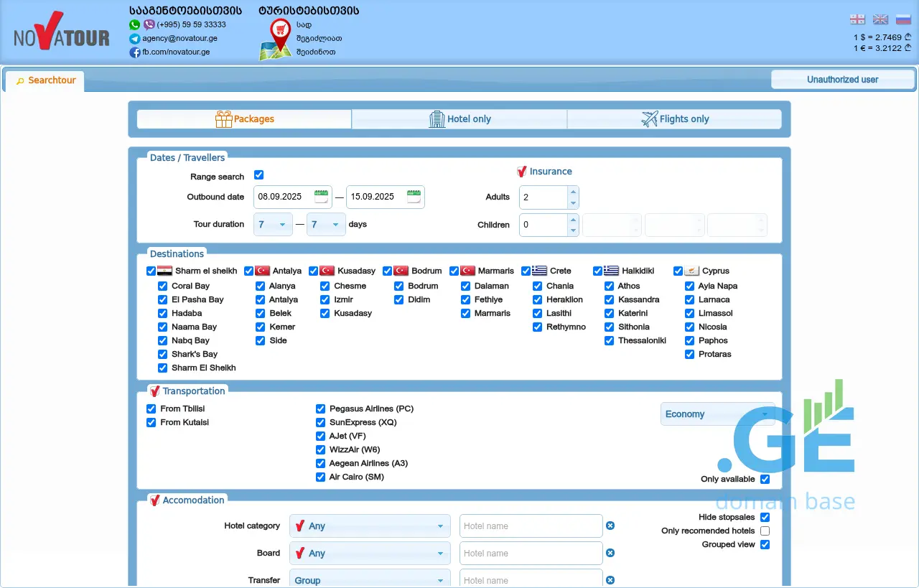This screenshot has height=588, width=919.
Task: Click the Georgian flag language icon
Action: [857, 19]
